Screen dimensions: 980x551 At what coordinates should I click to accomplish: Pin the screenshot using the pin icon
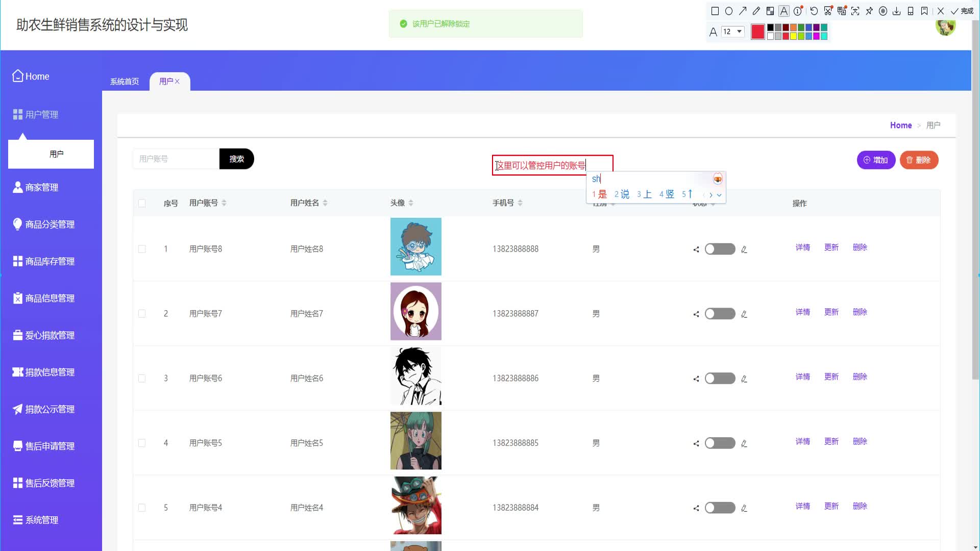[x=869, y=11]
